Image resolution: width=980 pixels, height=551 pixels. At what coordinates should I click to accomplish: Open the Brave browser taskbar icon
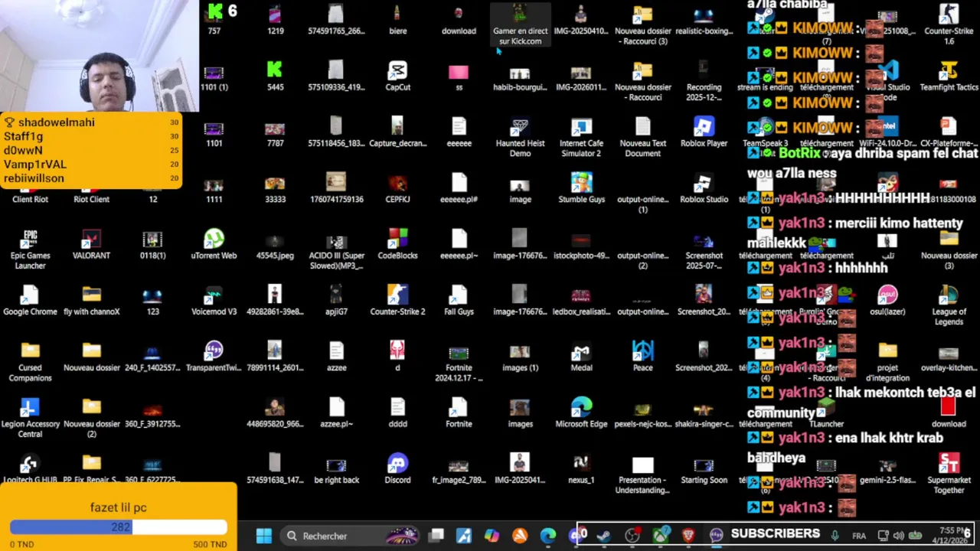[x=688, y=536]
